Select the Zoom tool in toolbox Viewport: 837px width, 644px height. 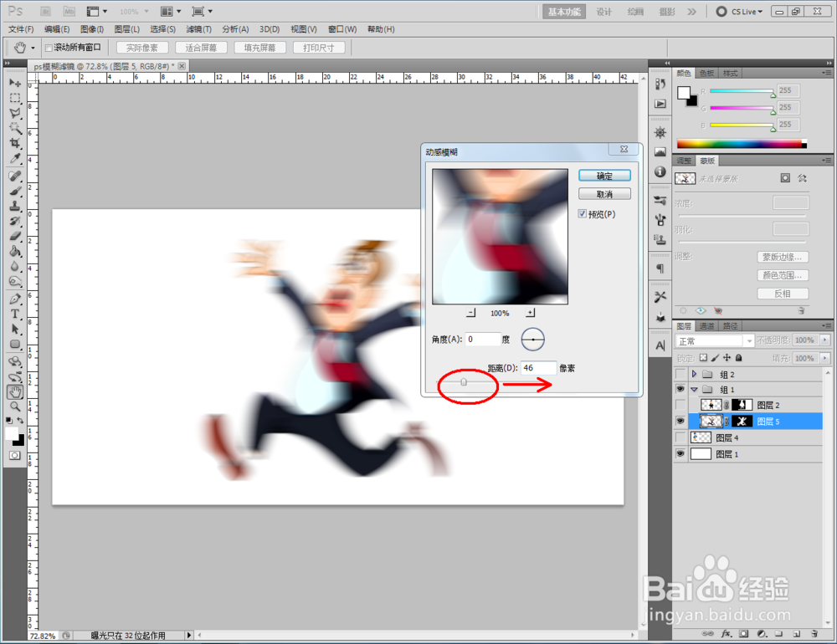point(15,407)
